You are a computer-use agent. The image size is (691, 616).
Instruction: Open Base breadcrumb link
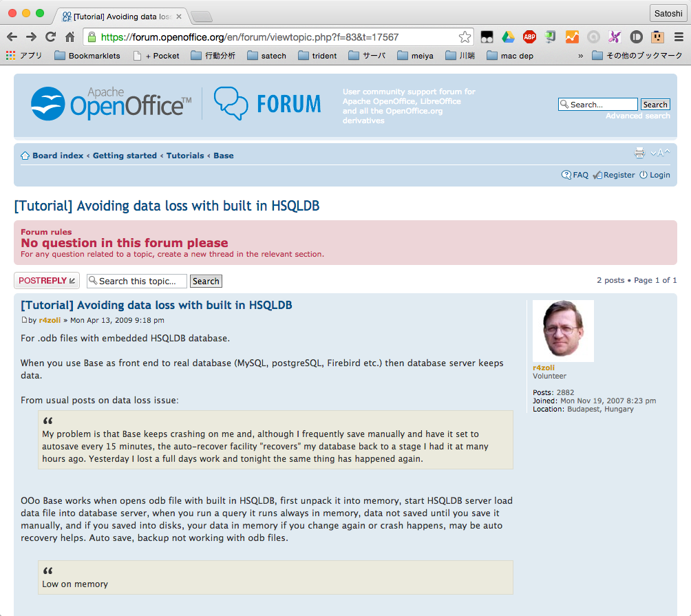pos(224,156)
